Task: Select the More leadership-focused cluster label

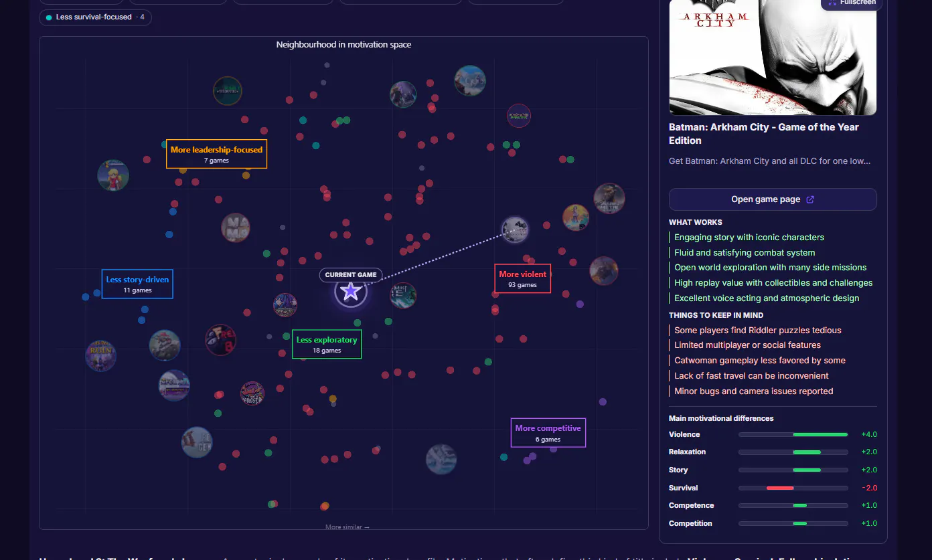Action: pyautogui.click(x=217, y=154)
